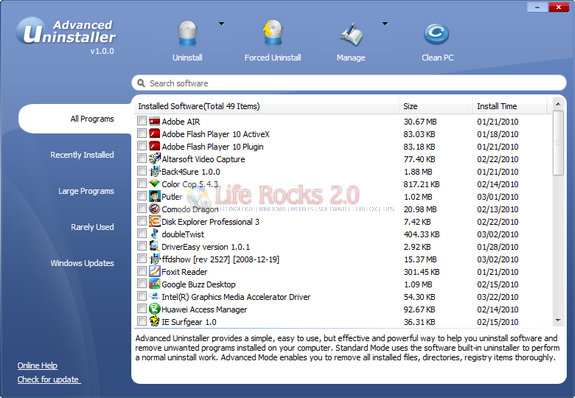The image size is (575, 398).
Task: Select the Color Cop 5.4.3 row name
Action: coord(190,184)
